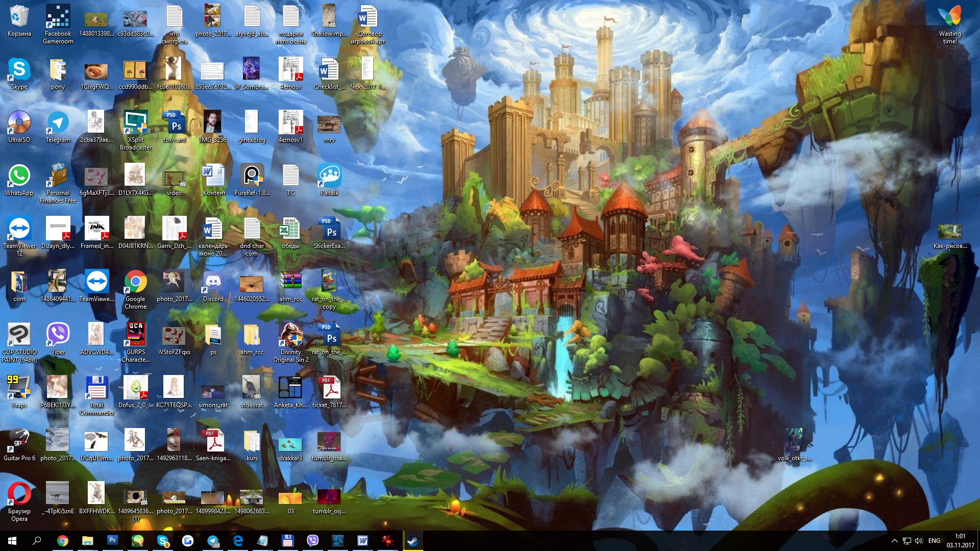Open the Dofus_2_0 PDF file
This screenshot has height=551, width=980.
pyautogui.click(x=135, y=393)
